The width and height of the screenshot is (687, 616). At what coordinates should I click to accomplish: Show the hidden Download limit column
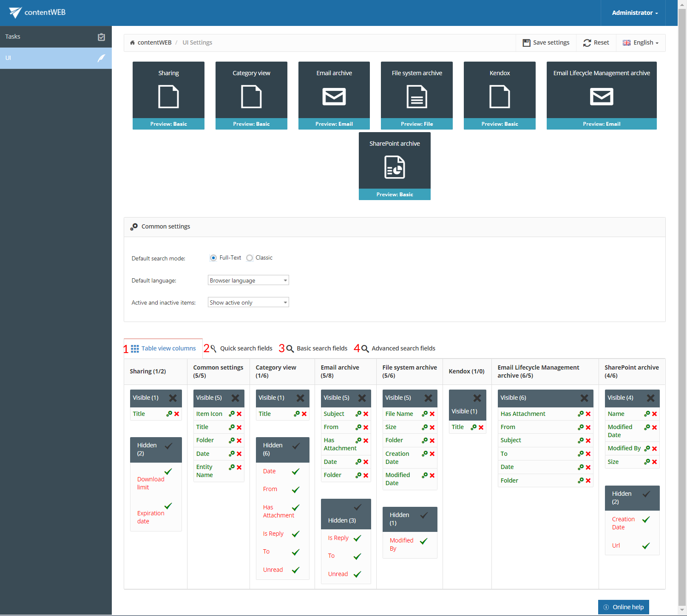coord(168,472)
